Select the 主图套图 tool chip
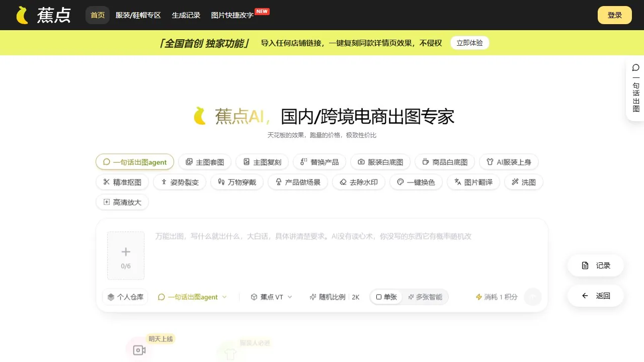Screen dimensions: 644x362 (x=205, y=162)
